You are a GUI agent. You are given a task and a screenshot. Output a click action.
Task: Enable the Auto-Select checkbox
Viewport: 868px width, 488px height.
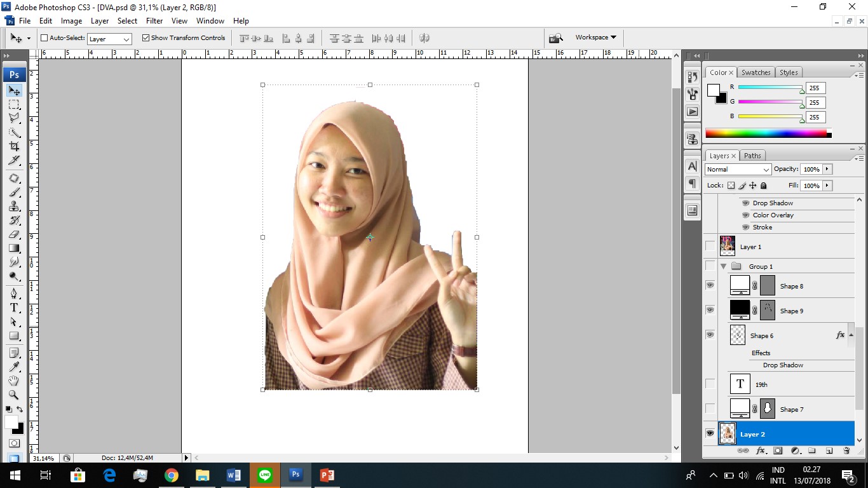tap(44, 38)
